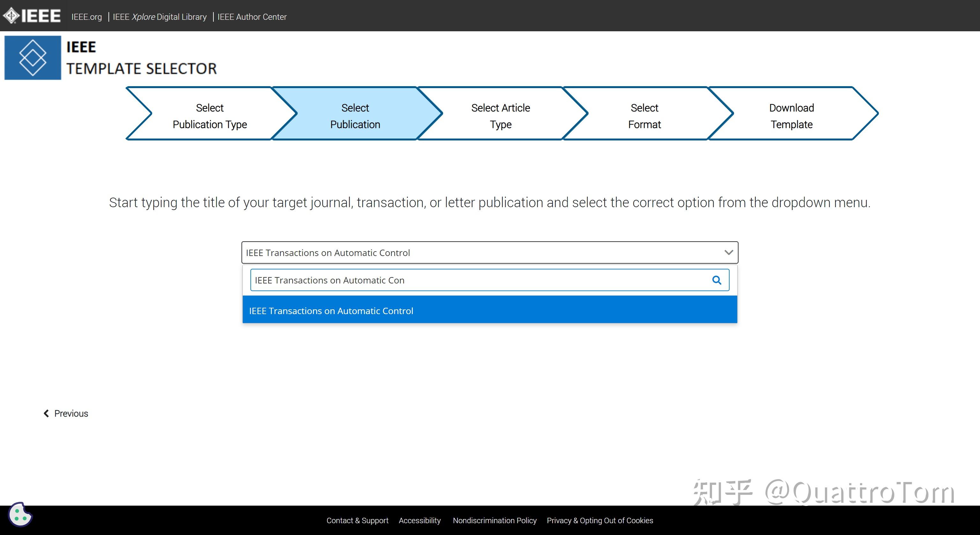
Task: Click the Template Selector diamond logo
Action: [33, 57]
